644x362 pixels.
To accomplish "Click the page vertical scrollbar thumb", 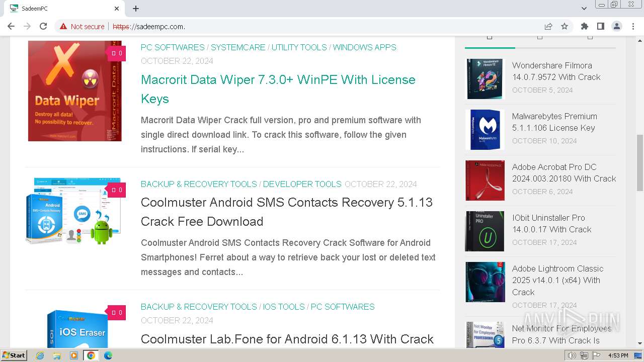I will pos(639,163).
